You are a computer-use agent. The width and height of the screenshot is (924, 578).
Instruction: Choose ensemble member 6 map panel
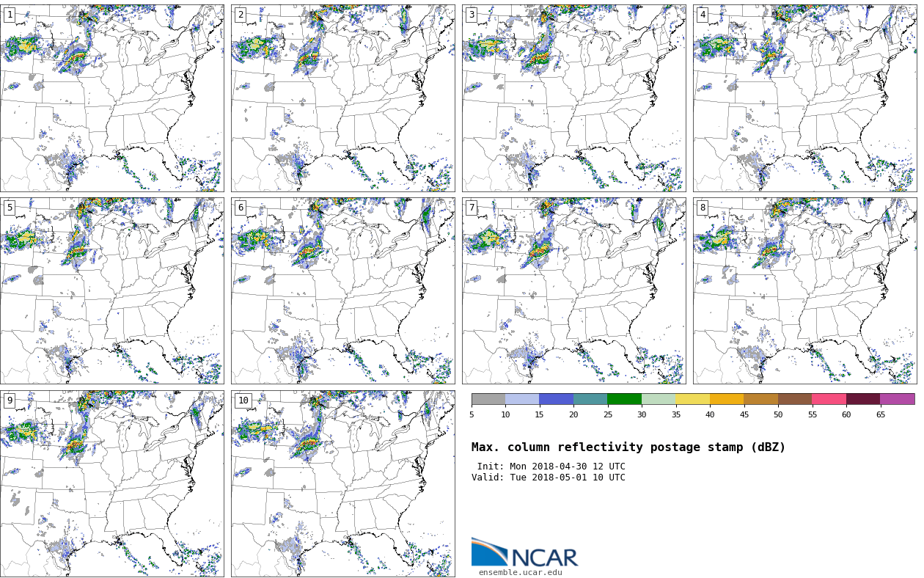(x=342, y=290)
